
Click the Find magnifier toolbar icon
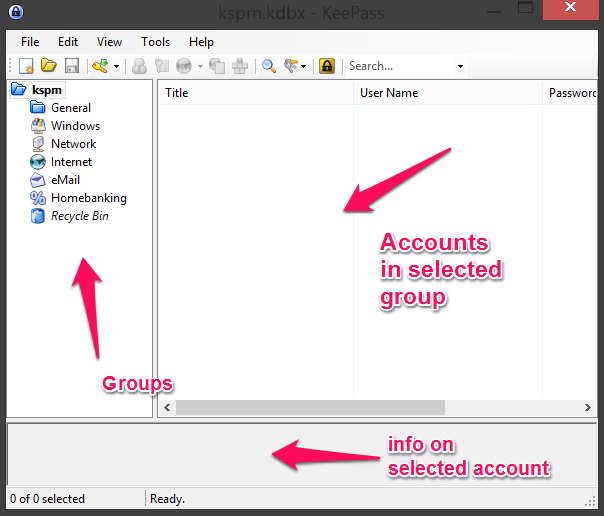point(268,66)
